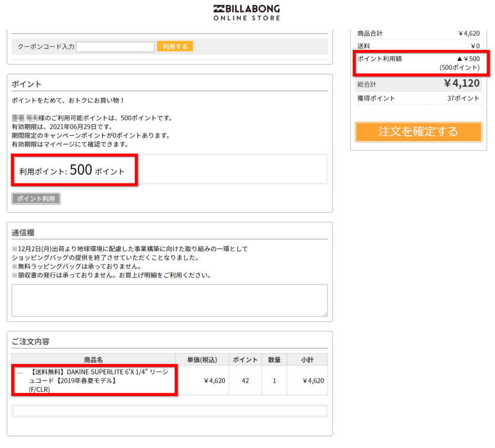
Task: Click inside the 通信欄 message textarea
Action: coord(170,300)
